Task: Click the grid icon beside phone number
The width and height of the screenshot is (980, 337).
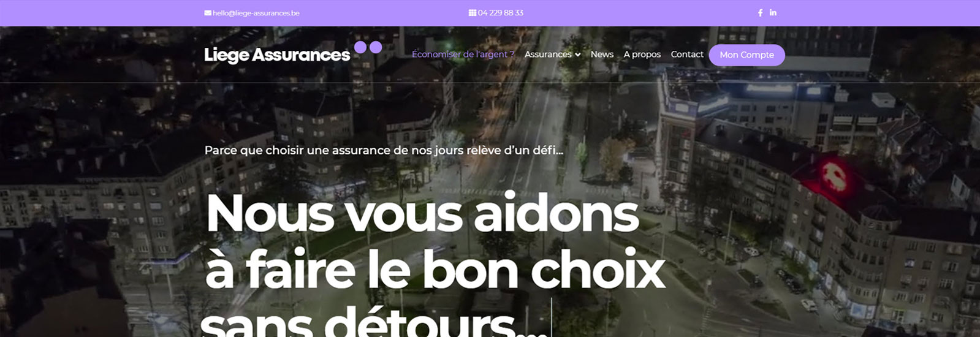Action: 473,13
